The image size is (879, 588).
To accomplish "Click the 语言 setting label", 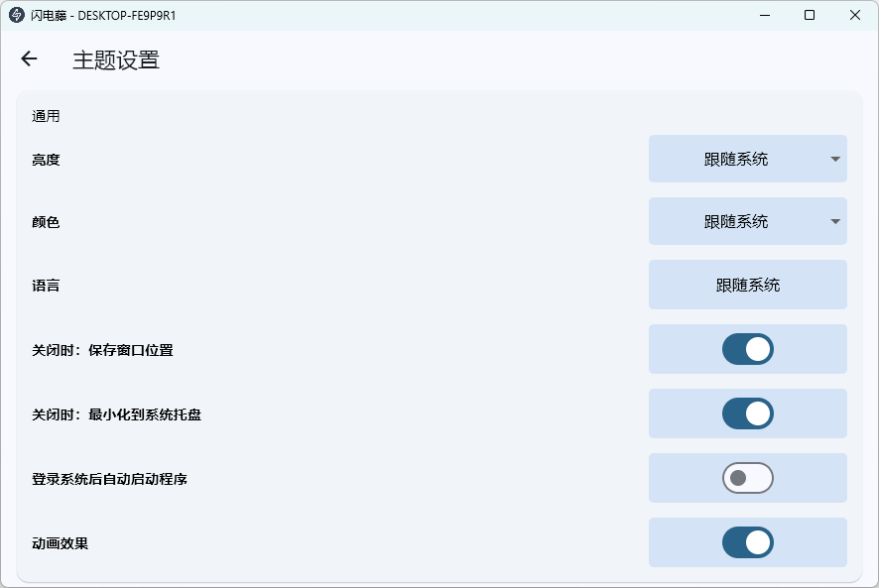I will click(x=46, y=286).
